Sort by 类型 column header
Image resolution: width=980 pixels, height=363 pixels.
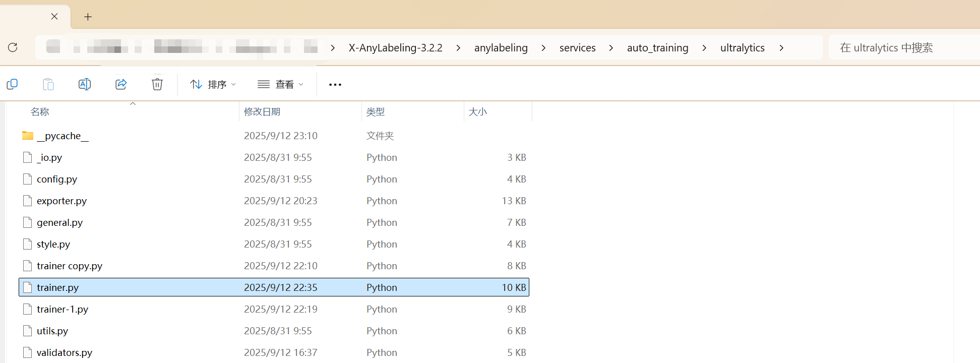(376, 111)
